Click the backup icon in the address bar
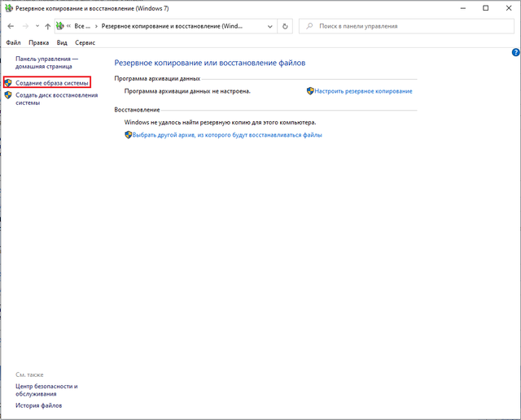The width and height of the screenshot is (521, 420). pyautogui.click(x=59, y=26)
